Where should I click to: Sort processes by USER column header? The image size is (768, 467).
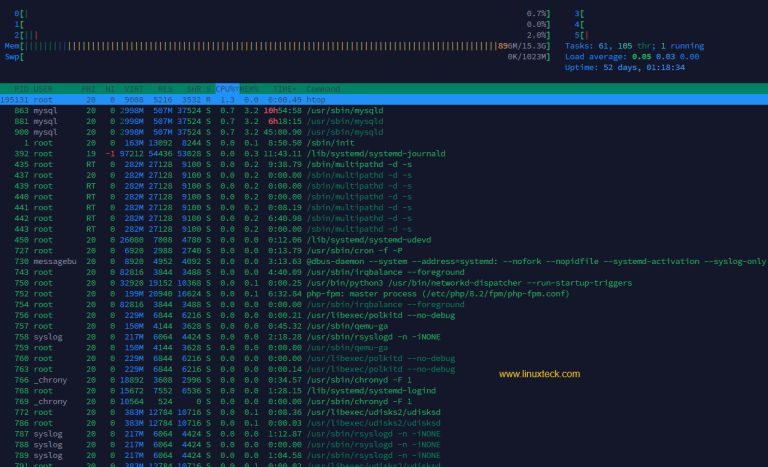tap(43, 89)
